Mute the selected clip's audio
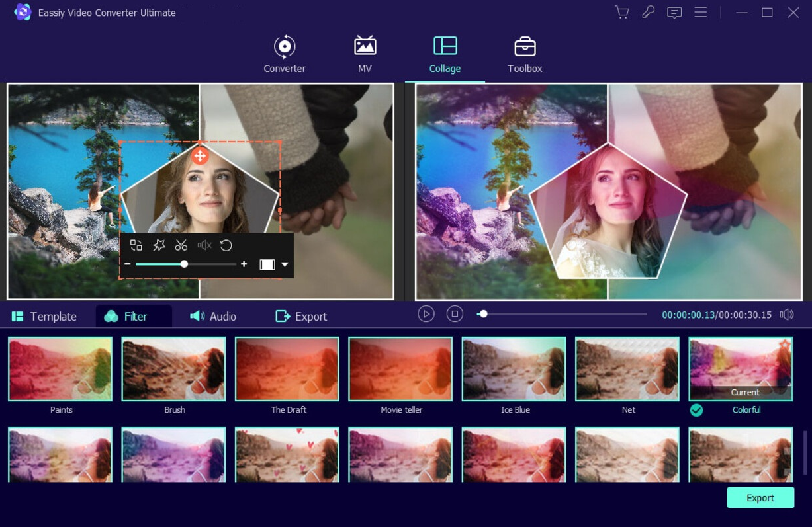 point(204,245)
